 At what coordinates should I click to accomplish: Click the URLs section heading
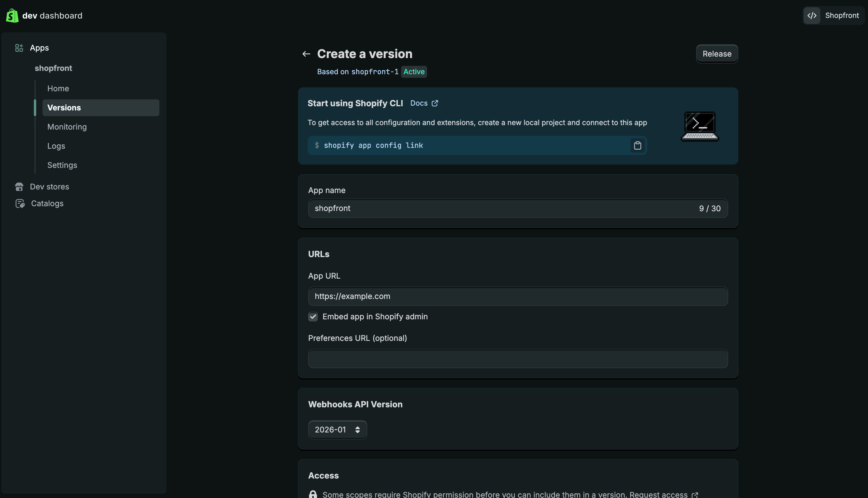click(x=319, y=254)
